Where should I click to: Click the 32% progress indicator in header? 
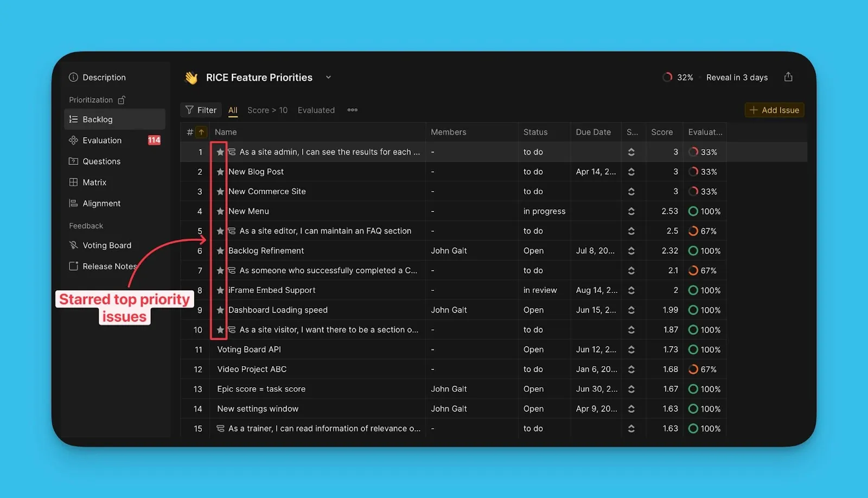[678, 78]
